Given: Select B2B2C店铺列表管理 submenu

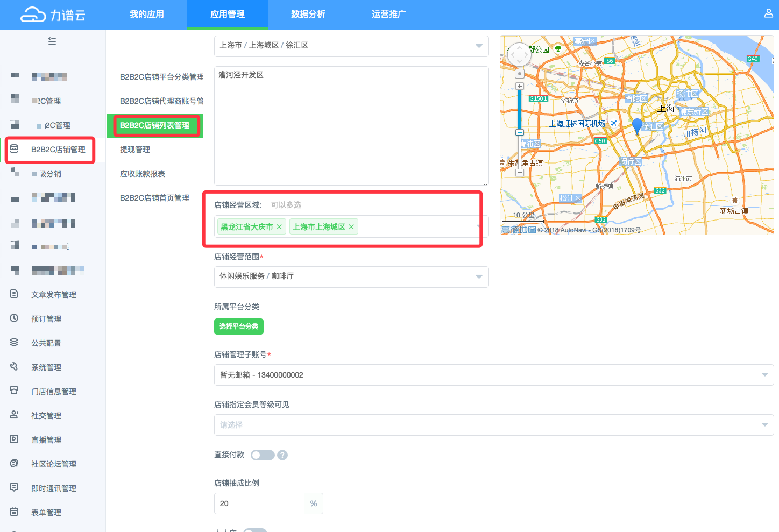Looking at the screenshot, I should click(x=155, y=125).
